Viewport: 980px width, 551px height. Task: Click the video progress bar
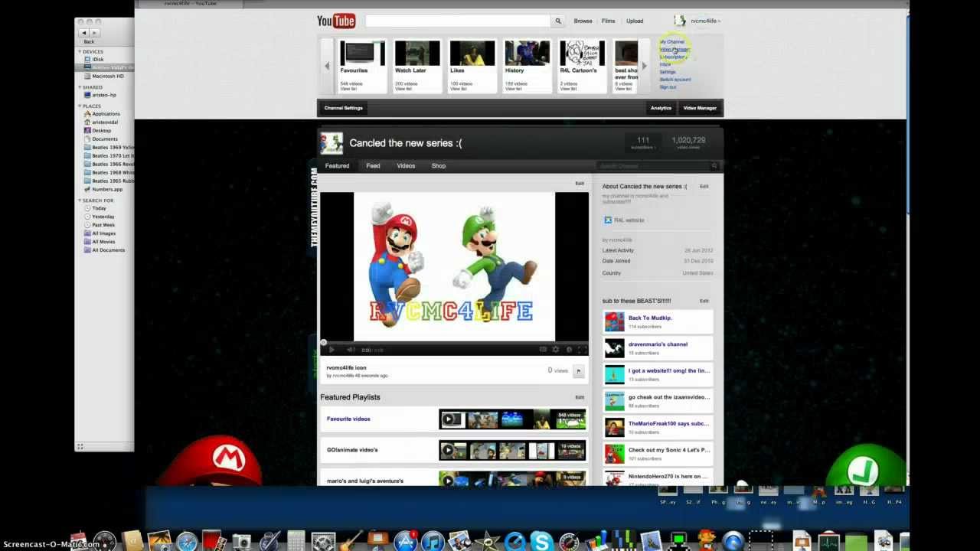coord(454,342)
